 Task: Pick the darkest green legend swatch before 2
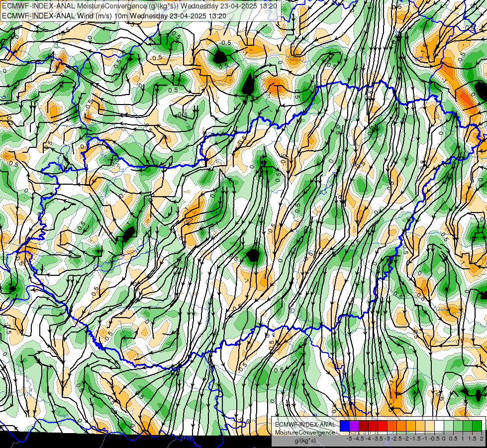(477, 426)
